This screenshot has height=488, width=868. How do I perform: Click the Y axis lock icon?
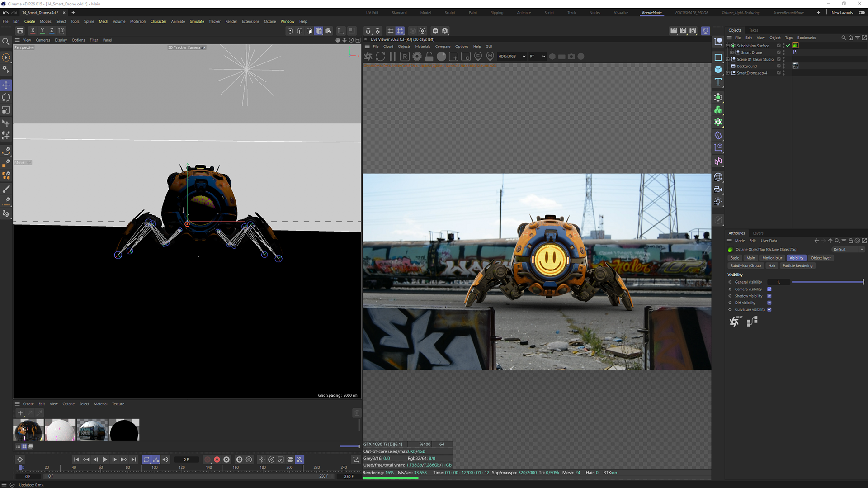click(x=42, y=31)
